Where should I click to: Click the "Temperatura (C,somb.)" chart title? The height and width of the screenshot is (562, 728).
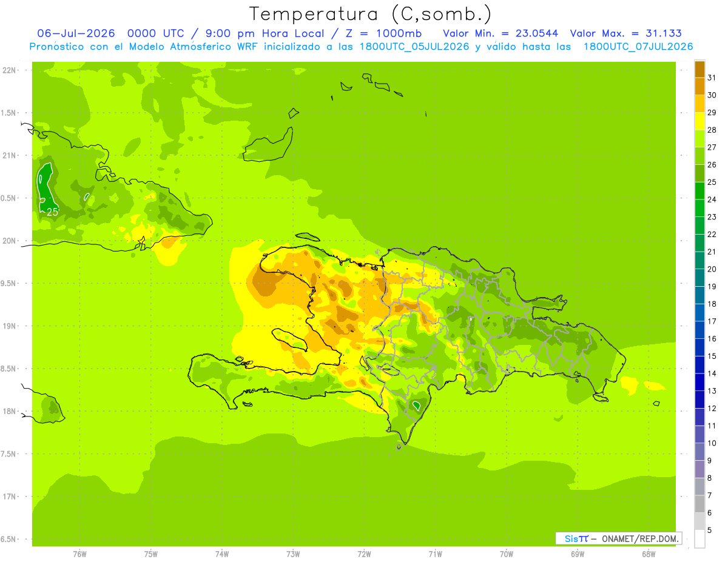pos(370,14)
